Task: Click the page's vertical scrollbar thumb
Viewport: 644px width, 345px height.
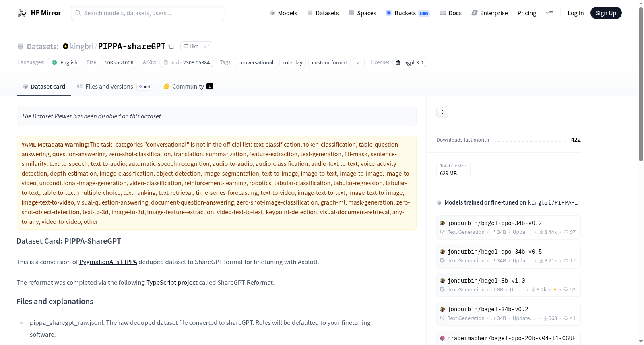Action: point(641,84)
